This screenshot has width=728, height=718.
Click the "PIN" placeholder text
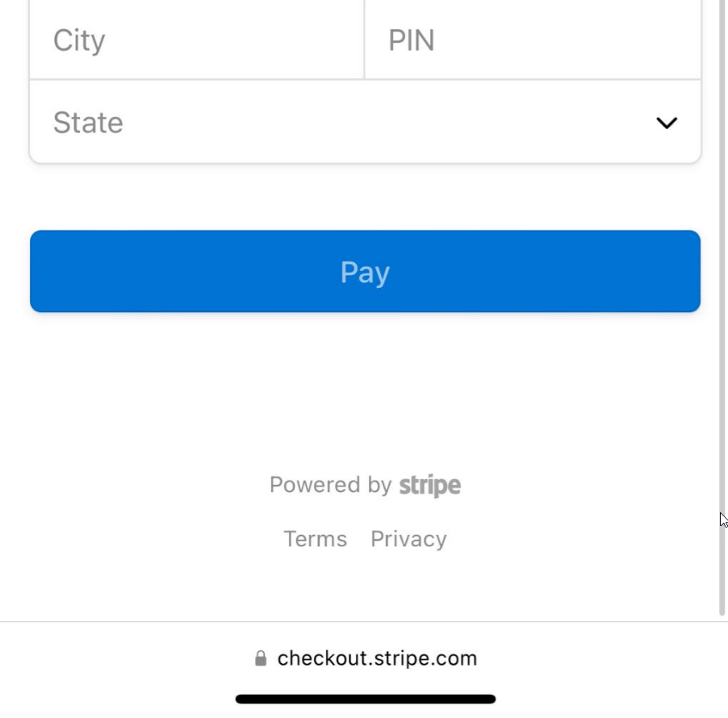point(412,40)
